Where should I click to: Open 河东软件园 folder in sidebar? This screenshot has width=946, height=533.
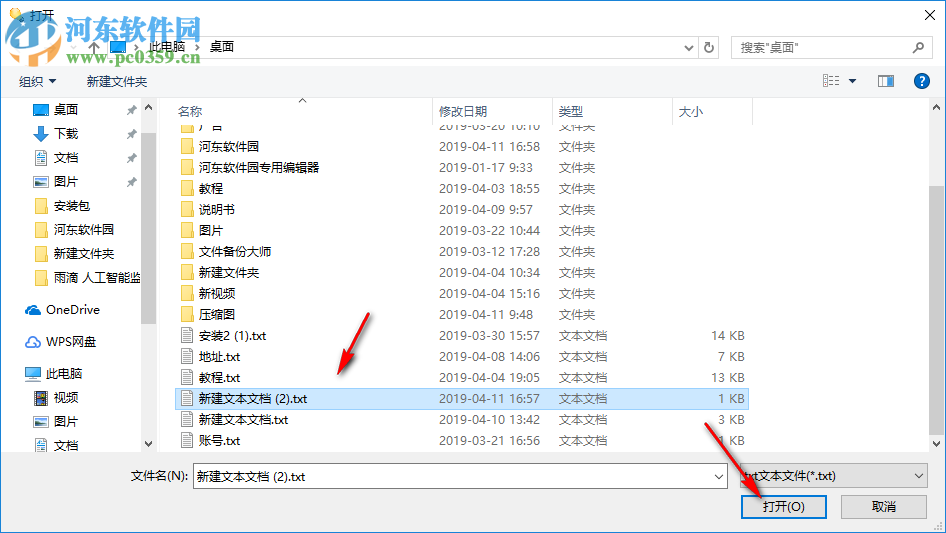(x=83, y=229)
